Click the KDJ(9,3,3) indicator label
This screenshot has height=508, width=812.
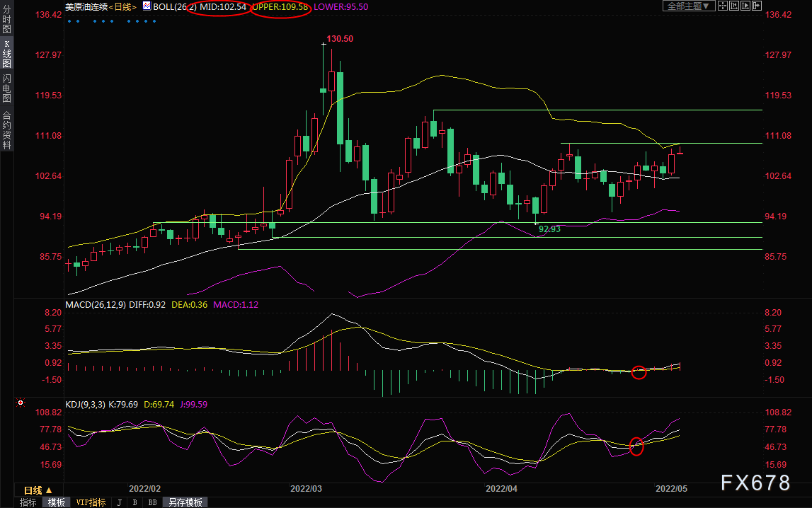coord(86,404)
